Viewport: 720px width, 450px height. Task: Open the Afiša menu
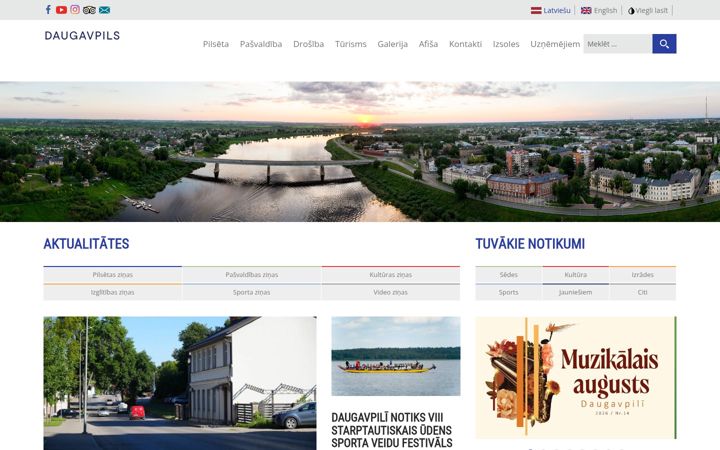pos(428,44)
